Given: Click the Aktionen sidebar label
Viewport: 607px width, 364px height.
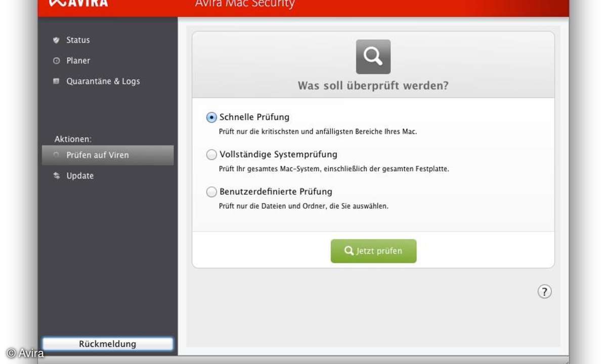Looking at the screenshot, I should pos(73,139).
